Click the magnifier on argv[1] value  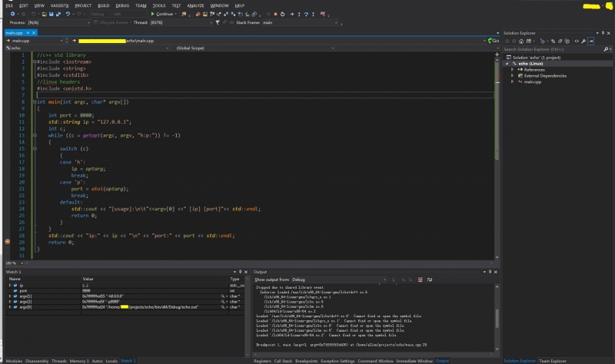[x=223, y=296]
